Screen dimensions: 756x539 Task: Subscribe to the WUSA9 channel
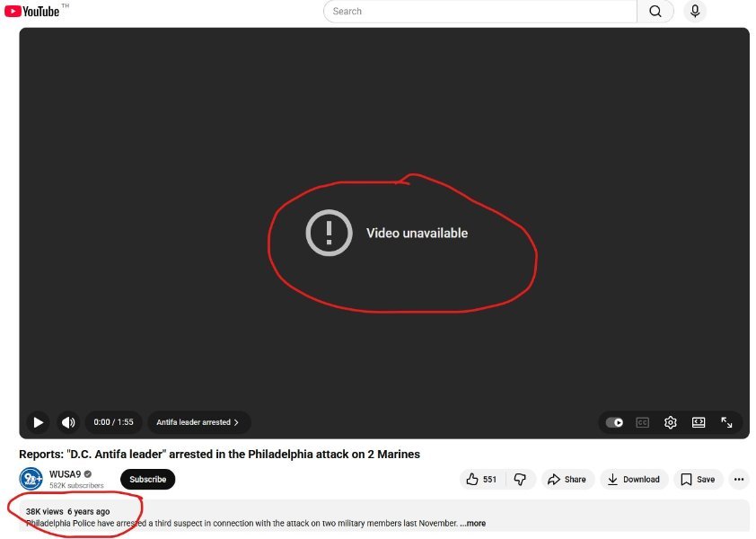coord(147,480)
